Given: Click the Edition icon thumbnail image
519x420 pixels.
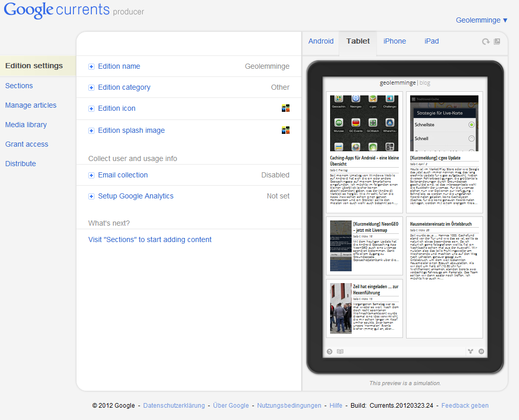Looking at the screenshot, I should click(285, 108).
